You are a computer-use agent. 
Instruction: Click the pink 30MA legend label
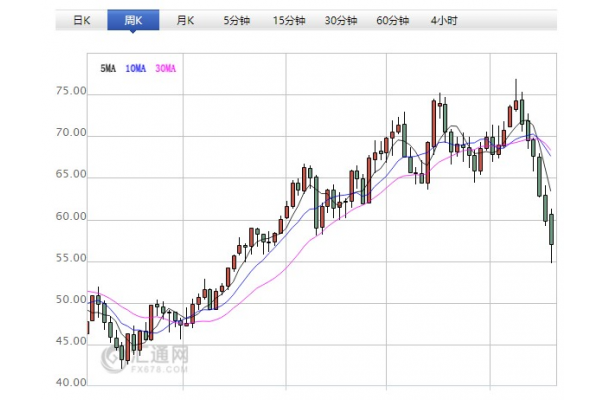(x=165, y=68)
